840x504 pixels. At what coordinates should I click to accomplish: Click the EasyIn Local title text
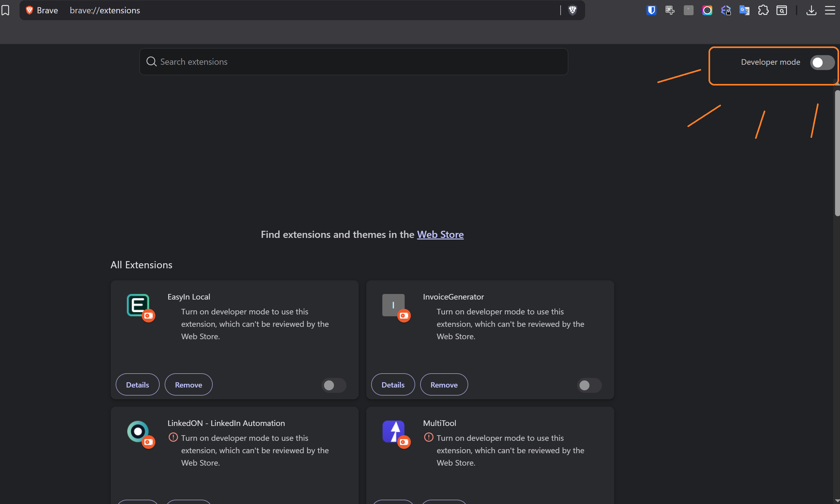(189, 297)
